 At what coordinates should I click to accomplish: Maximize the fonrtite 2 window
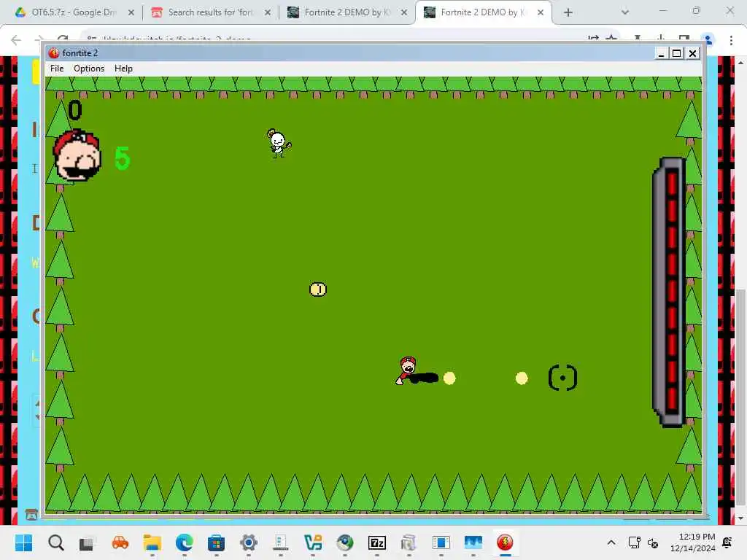point(676,53)
